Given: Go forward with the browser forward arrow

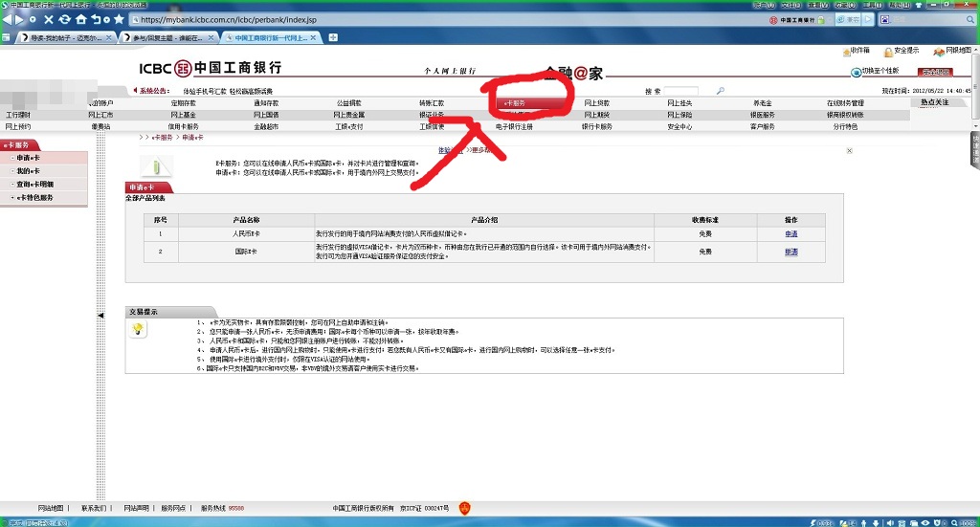Looking at the screenshot, I should coord(19,19).
